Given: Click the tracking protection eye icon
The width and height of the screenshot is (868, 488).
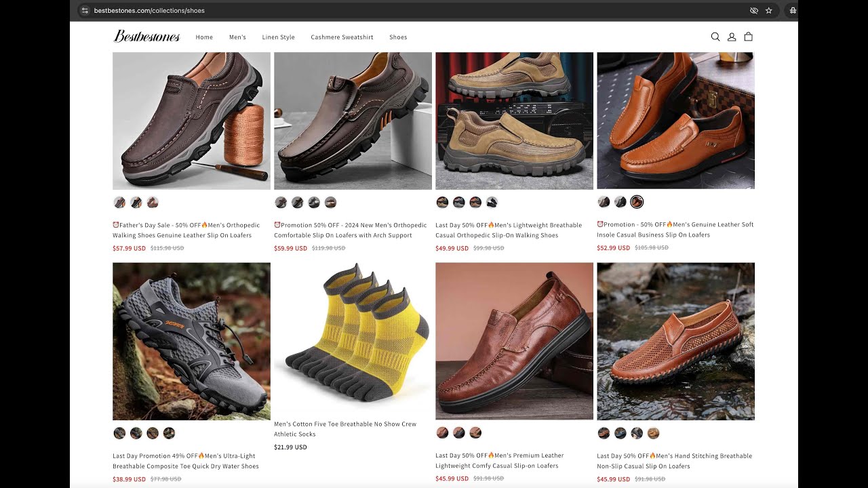Looking at the screenshot, I should coord(754,11).
